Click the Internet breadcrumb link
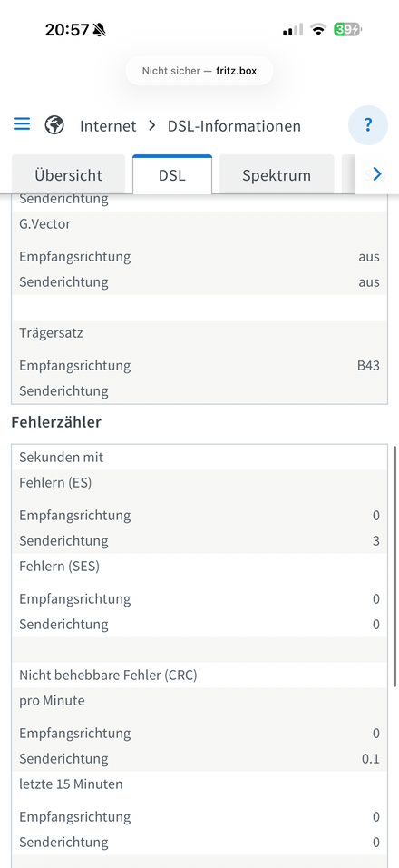This screenshot has height=868, width=399. point(108,126)
